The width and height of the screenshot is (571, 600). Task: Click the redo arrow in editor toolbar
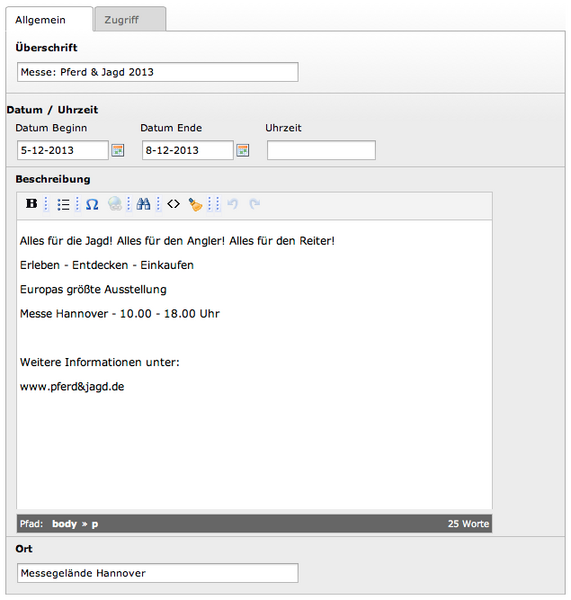(255, 204)
